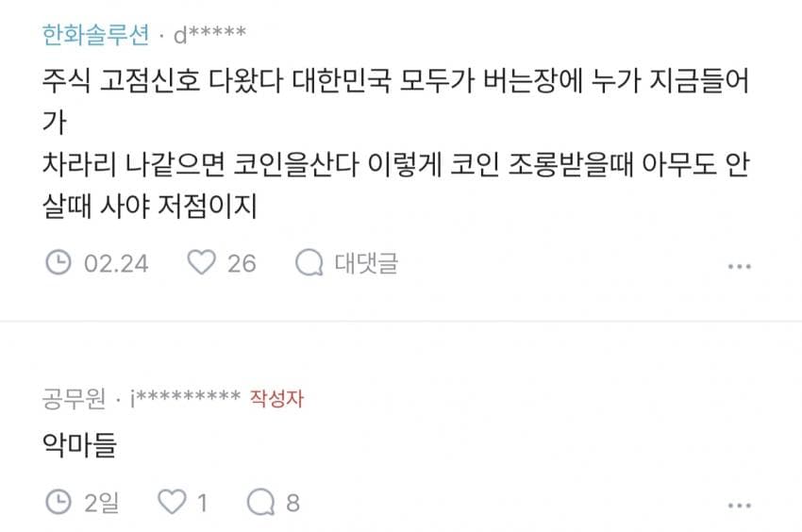Select the 대댓글 reply text button

(366, 262)
